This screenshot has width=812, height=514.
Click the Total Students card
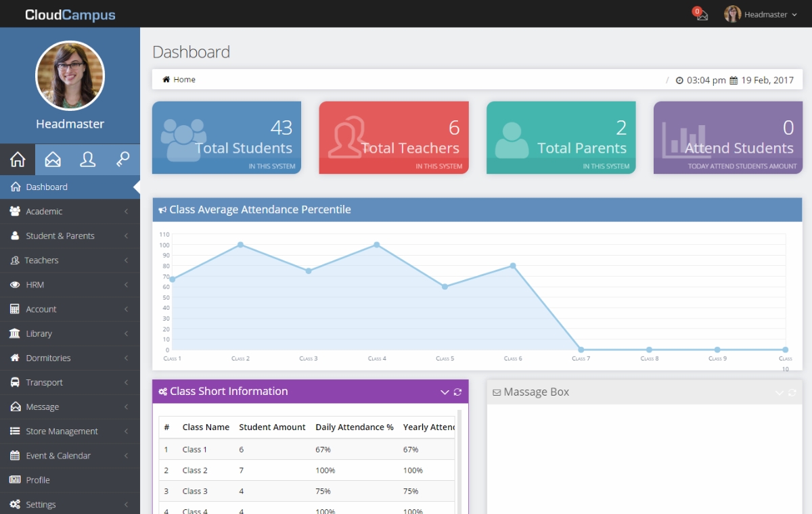click(x=226, y=138)
